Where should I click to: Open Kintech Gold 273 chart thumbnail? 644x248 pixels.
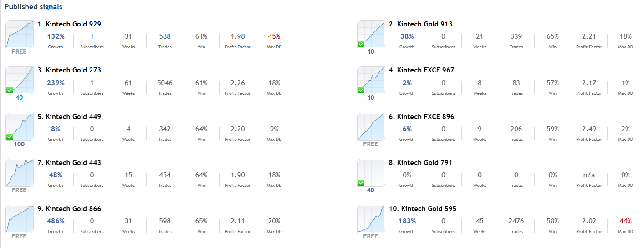point(20,80)
